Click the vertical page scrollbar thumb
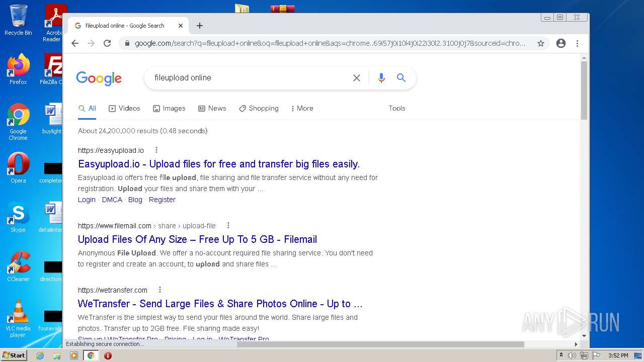This screenshot has height=362, width=644. click(x=584, y=90)
